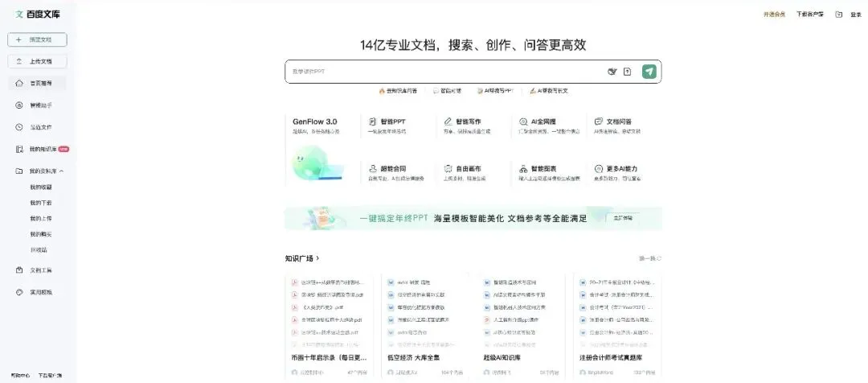Click 换一换 refresh link

(650, 258)
